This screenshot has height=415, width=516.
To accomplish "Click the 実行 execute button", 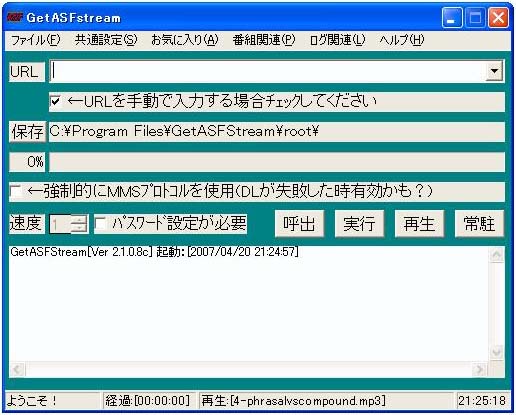I will [x=359, y=224].
